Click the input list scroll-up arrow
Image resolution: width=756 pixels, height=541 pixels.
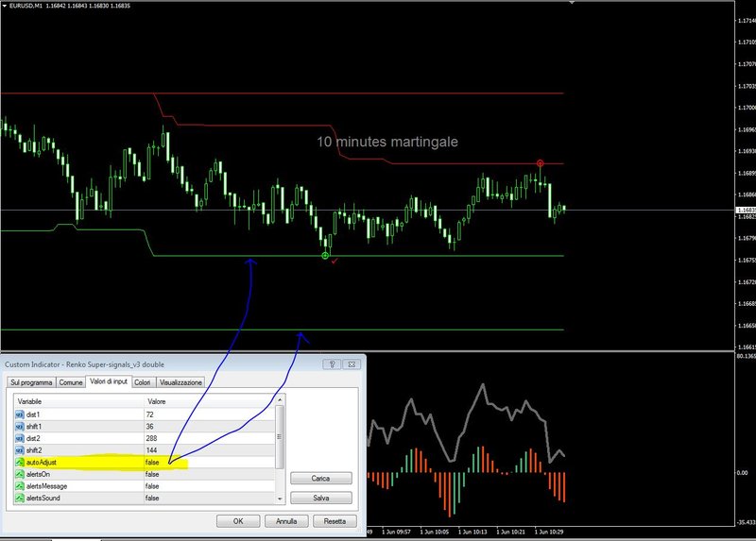(280, 399)
